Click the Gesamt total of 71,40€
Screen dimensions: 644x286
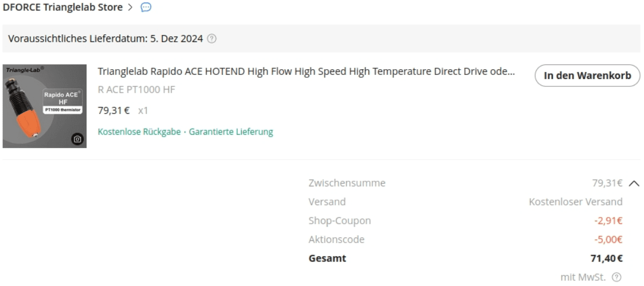pos(606,259)
